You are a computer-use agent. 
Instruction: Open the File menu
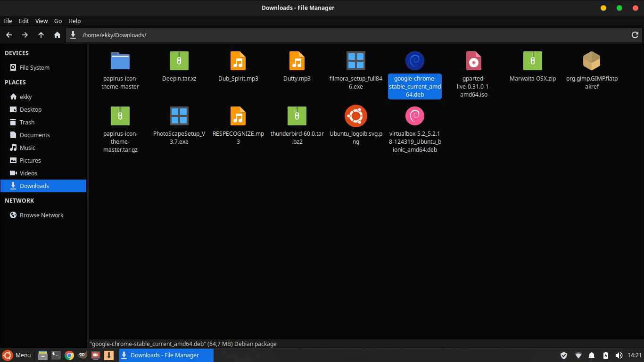(8, 21)
